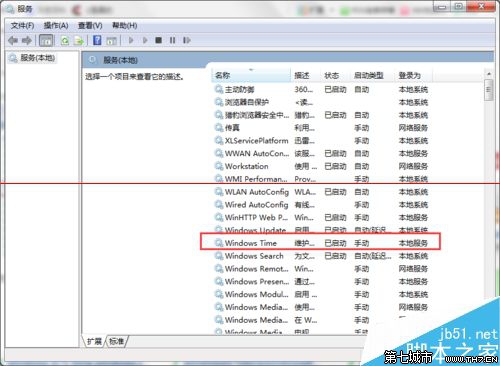The width and height of the screenshot is (500, 366).
Task: Select the 传真 service
Action: click(x=321, y=128)
